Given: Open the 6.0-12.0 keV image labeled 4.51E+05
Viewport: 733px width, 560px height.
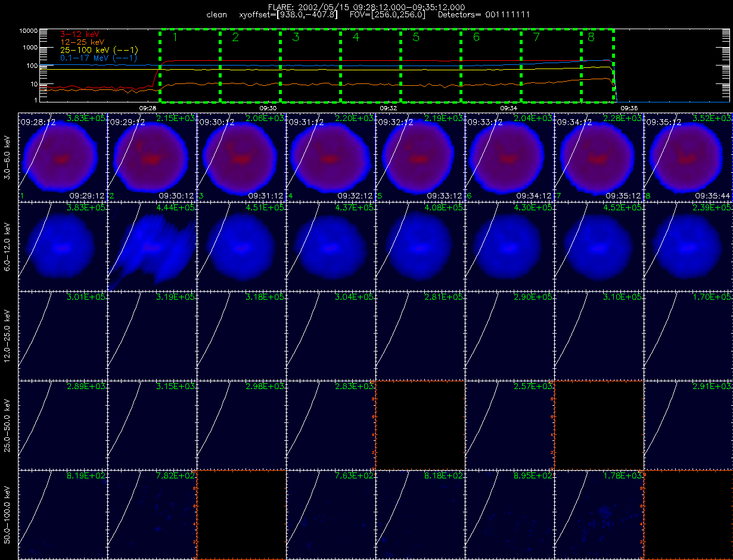Looking at the screenshot, I should 241,246.
